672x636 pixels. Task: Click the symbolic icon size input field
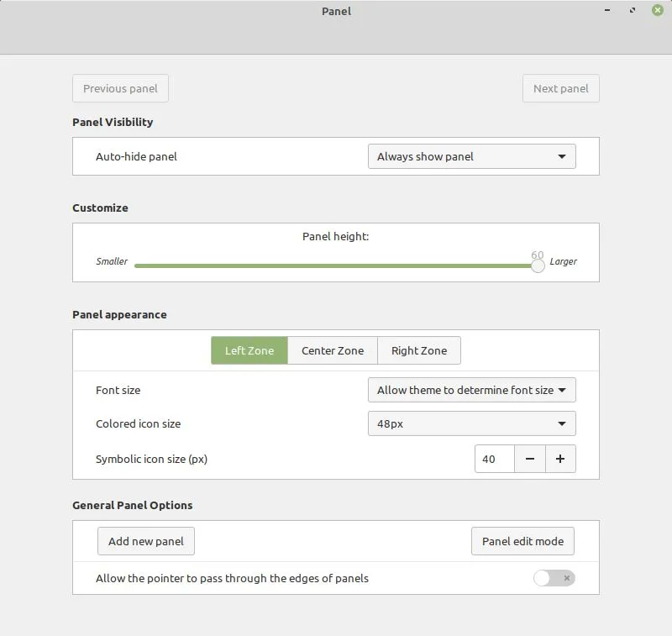tap(494, 459)
